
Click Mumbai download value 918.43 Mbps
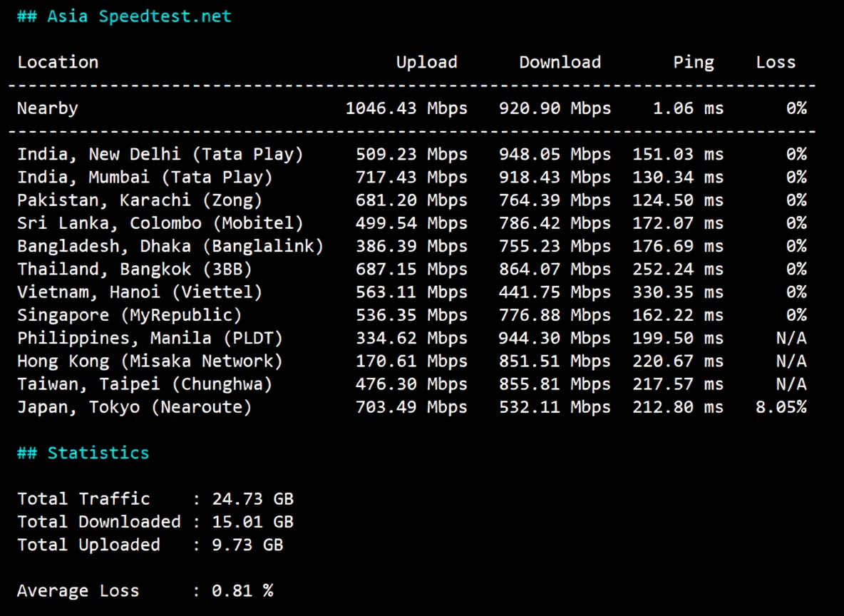coord(555,177)
